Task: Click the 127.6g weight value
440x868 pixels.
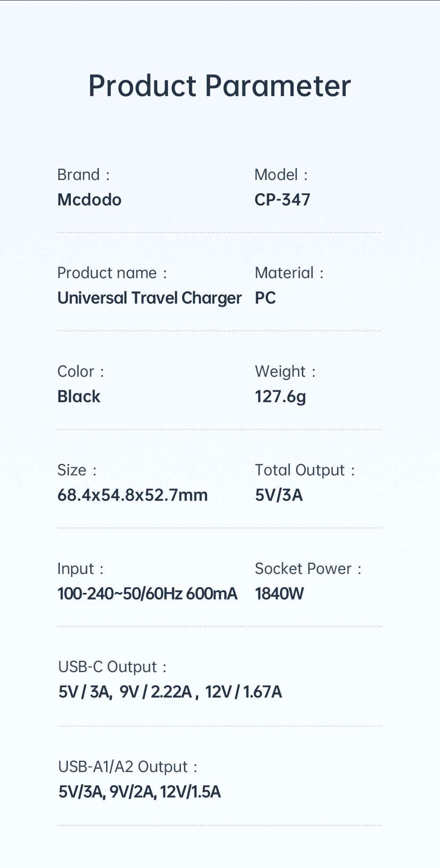Action: 280,397
